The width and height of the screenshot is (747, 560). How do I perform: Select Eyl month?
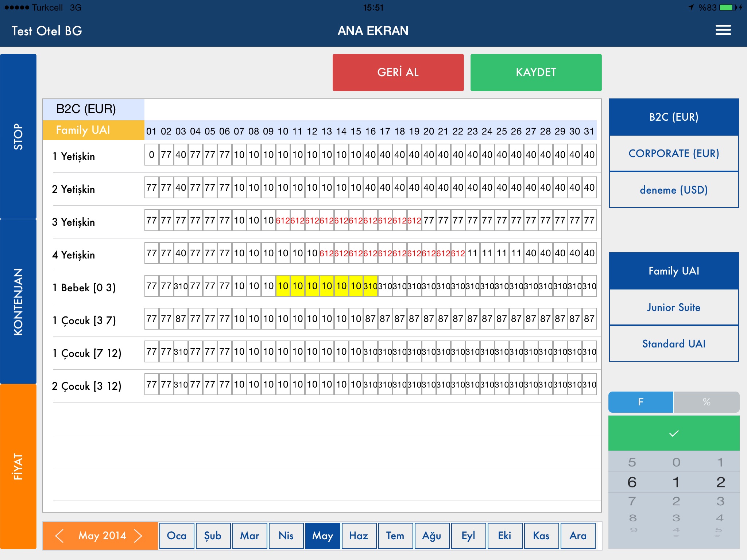pos(468,536)
